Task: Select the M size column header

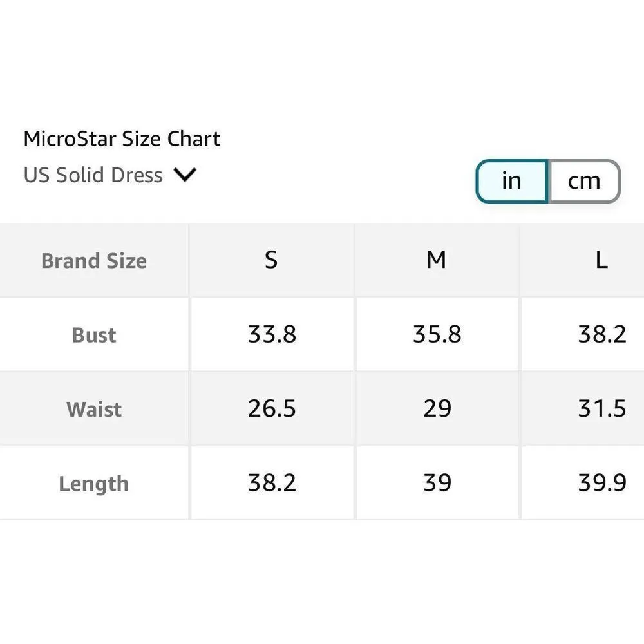Action: click(x=437, y=260)
